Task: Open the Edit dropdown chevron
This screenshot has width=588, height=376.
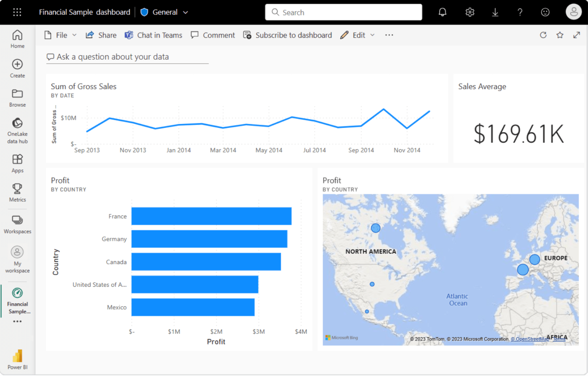Action: pos(372,35)
